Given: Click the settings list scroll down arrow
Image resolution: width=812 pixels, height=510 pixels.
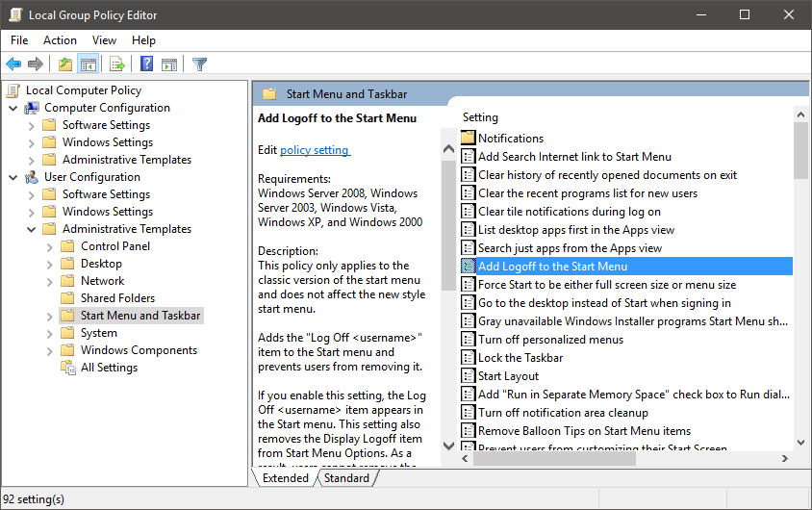Looking at the screenshot, I should pyautogui.click(x=800, y=443).
